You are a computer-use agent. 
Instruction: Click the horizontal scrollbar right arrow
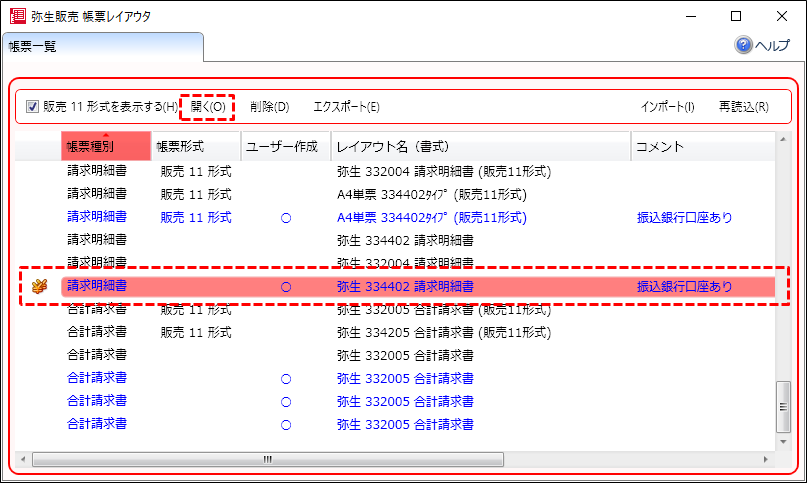coord(766,459)
